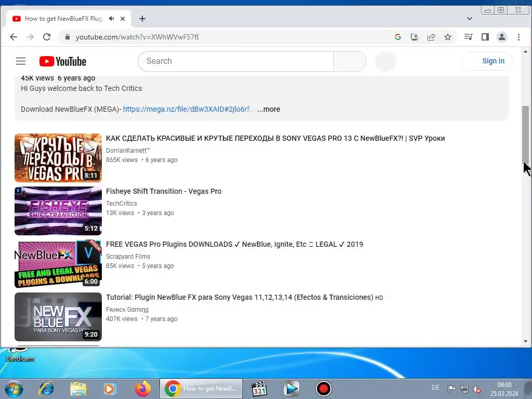
Task: Open the Russian Vegas Pro transitions thumbnail
Action: pos(58,158)
